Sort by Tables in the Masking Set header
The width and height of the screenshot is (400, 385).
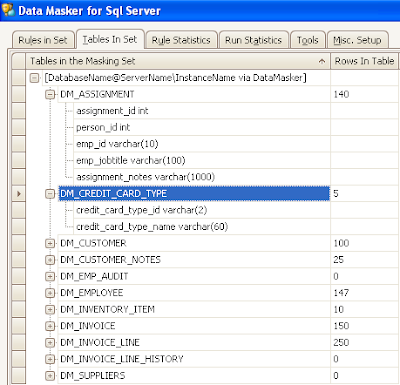(178, 61)
